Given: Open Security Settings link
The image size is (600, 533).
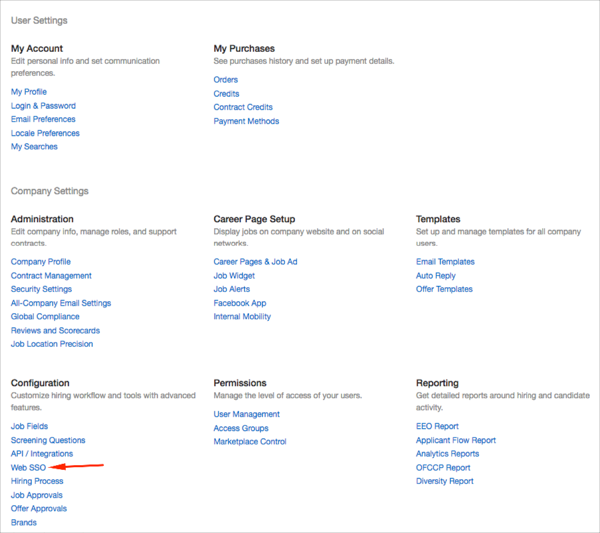Looking at the screenshot, I should click(x=42, y=289).
